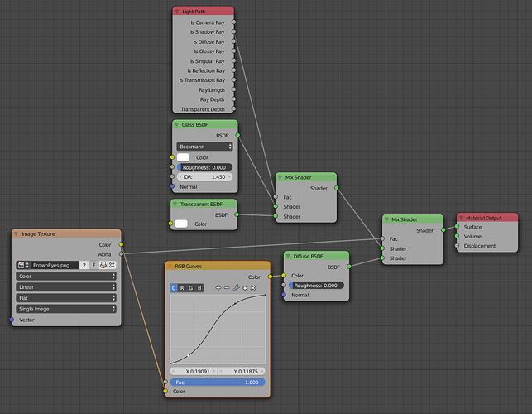Image resolution: width=532 pixels, height=414 pixels.
Task: Collapse the Light Path node
Action: pos(177,12)
